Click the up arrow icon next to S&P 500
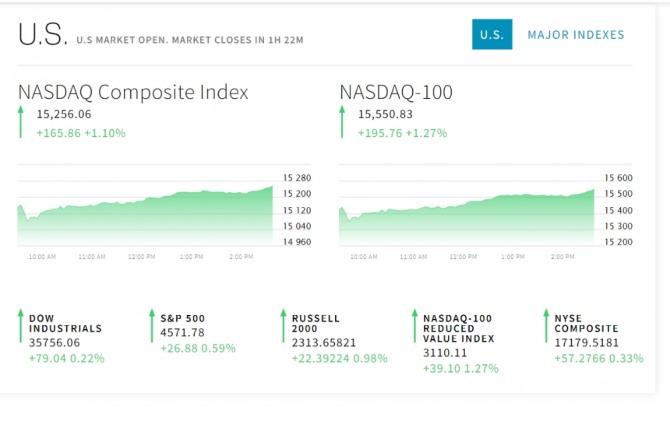670x442 pixels. tap(152, 326)
